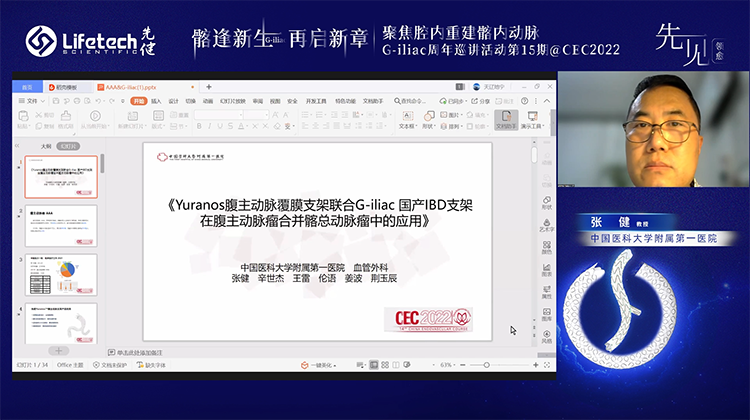Toggle Strikethrough formatting
750x420 pixels.
tap(231, 126)
